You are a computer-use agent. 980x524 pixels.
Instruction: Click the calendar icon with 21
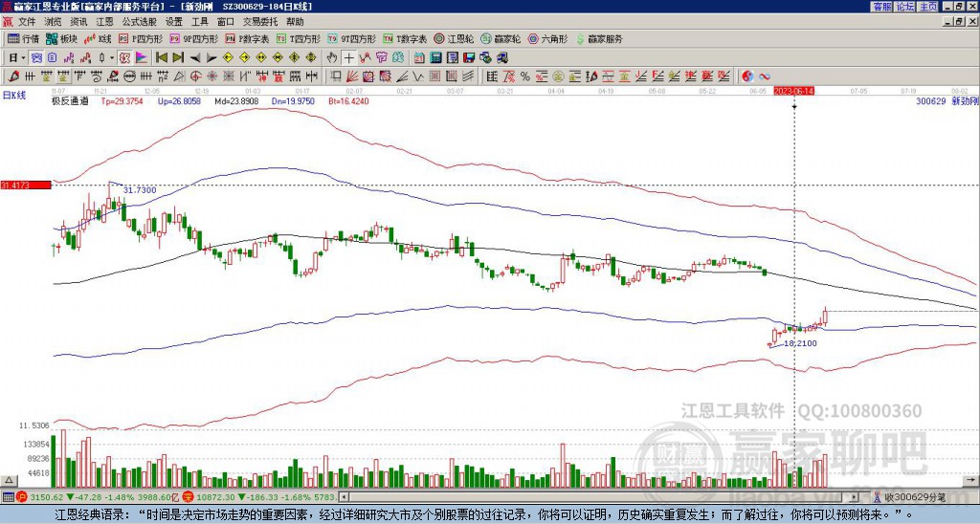419,58
